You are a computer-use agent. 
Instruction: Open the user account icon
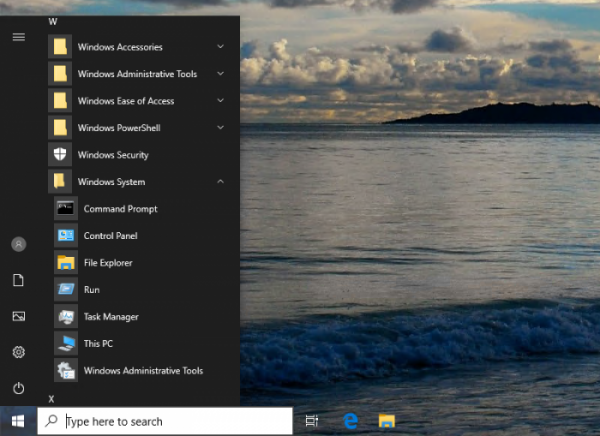point(18,244)
